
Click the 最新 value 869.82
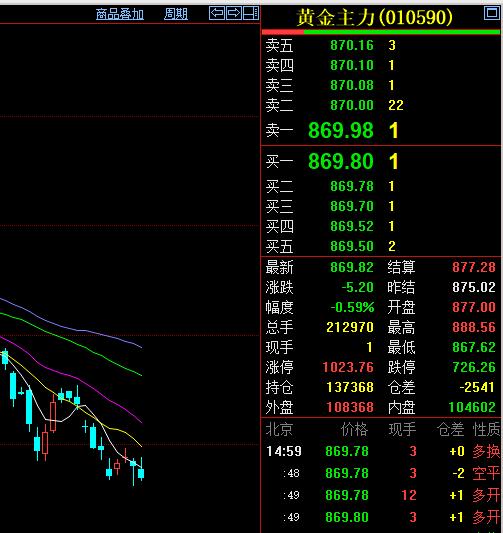(x=352, y=267)
